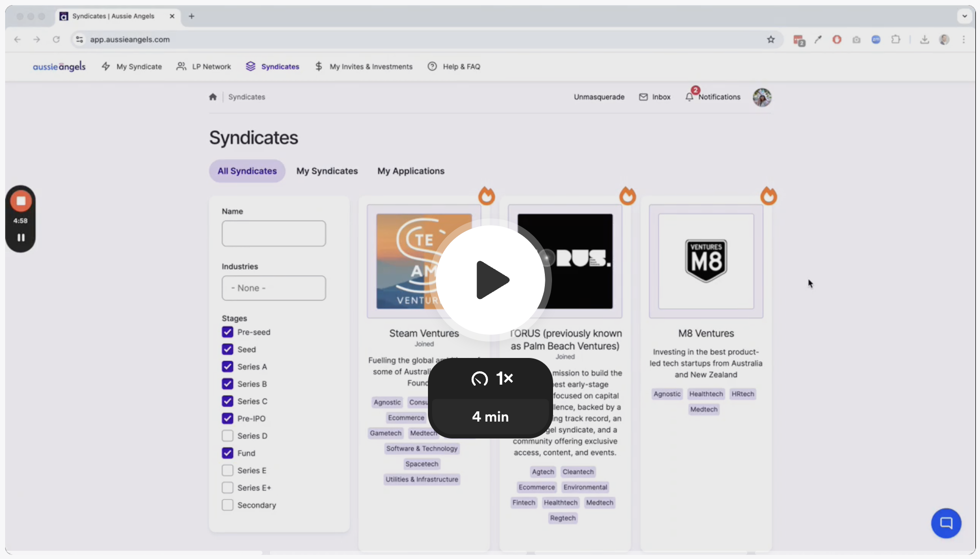Uncheck the Series C checkbox
980x559 pixels.
228,401
